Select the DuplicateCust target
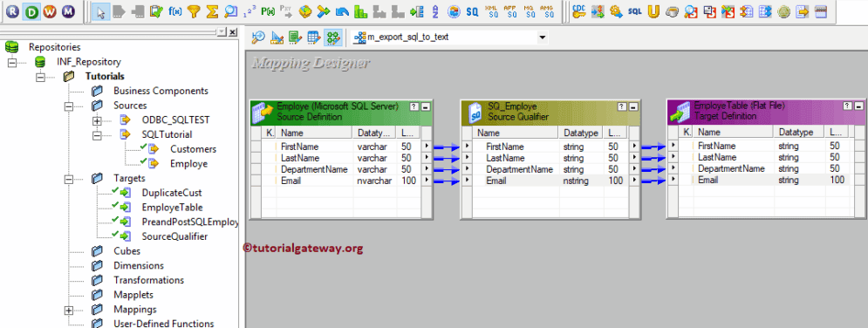The height and width of the screenshot is (328, 868). pos(172,193)
